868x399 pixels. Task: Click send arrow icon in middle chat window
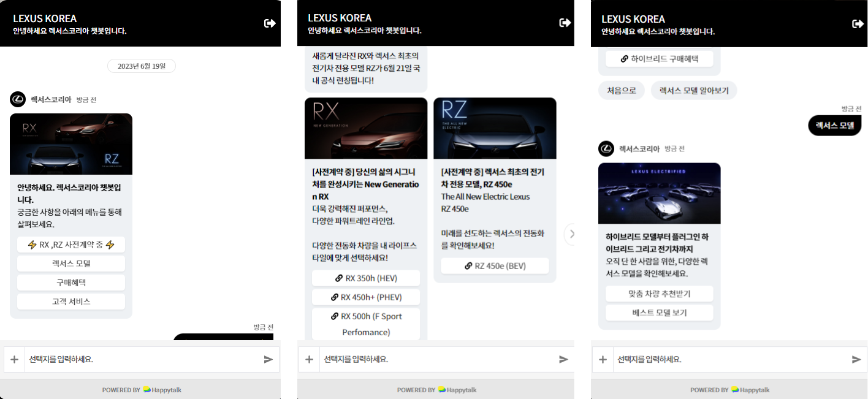point(563,359)
